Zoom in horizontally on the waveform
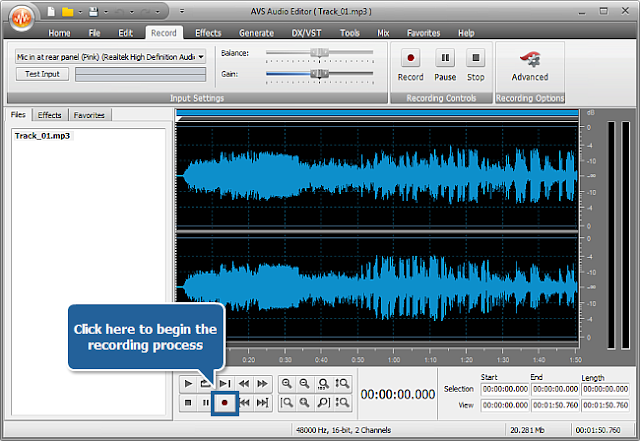Image resolution: width=640 pixels, height=441 pixels. (x=287, y=384)
